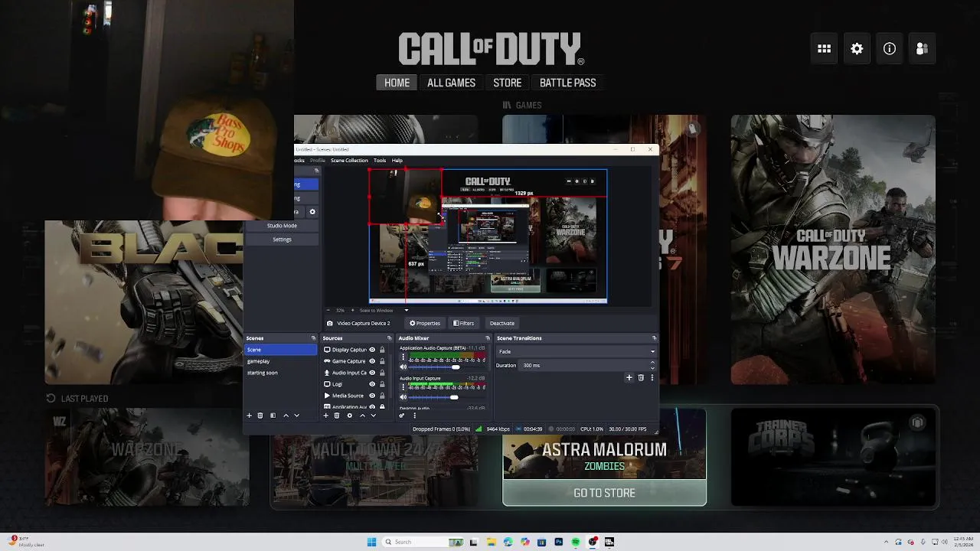Open Spotify from the taskbar
Screen dimensions: 980x551
(x=576, y=542)
